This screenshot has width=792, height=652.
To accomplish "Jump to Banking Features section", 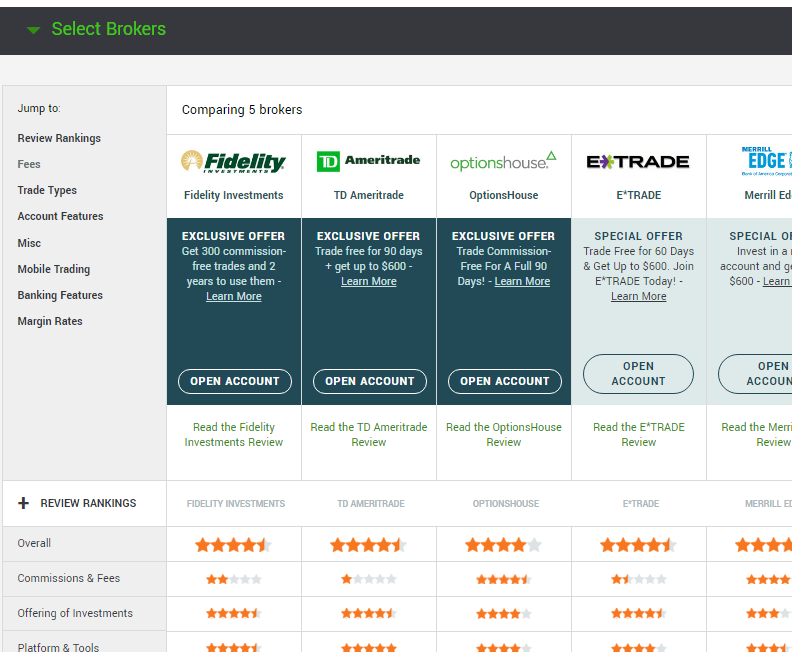I will pyautogui.click(x=60, y=295).
